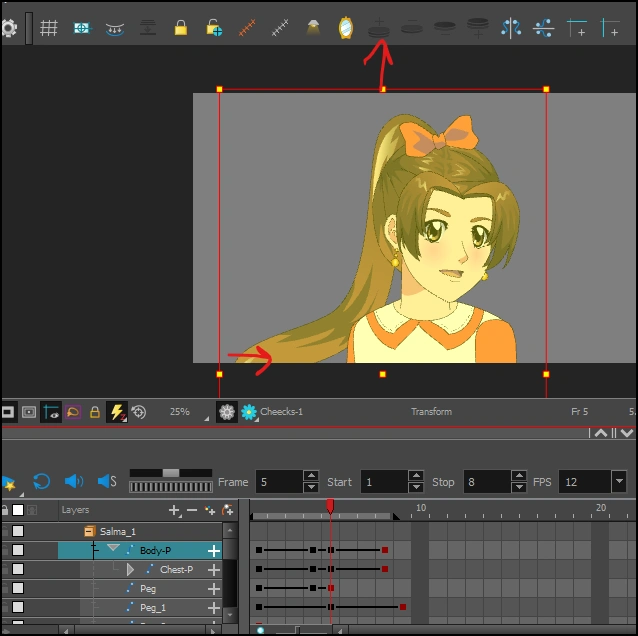Click the Add Layer plus button in Layers header

[174, 510]
